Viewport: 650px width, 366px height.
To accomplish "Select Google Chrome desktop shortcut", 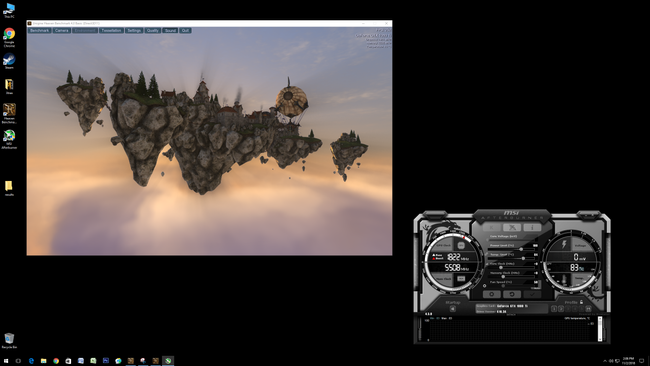I will click(9, 37).
